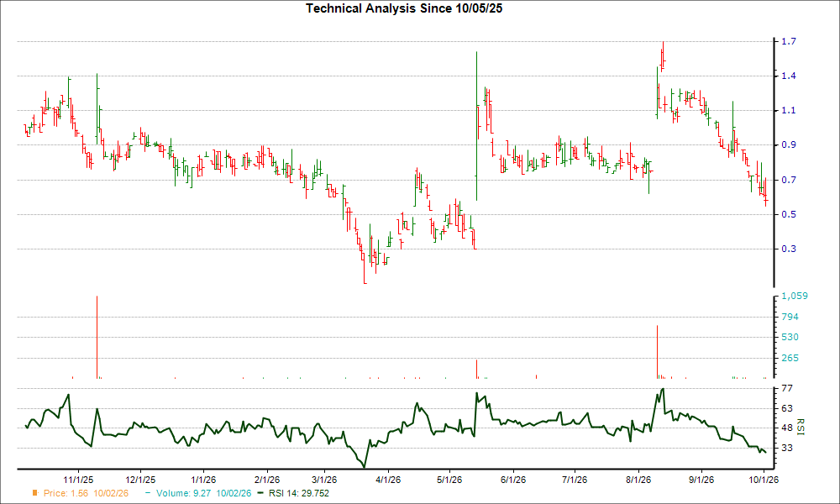Image resolution: width=840 pixels, height=504 pixels.
Task: Click the 8/1/26 date label
Action: tap(638, 480)
